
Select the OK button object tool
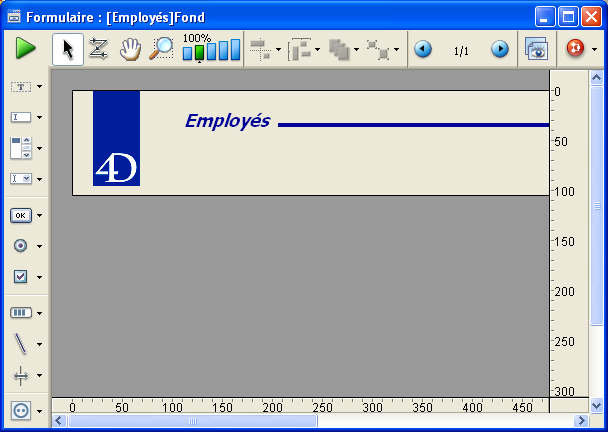click(x=21, y=215)
